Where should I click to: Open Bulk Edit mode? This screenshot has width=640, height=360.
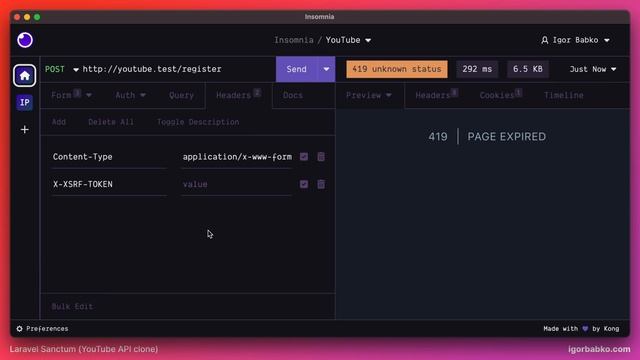[x=72, y=307]
